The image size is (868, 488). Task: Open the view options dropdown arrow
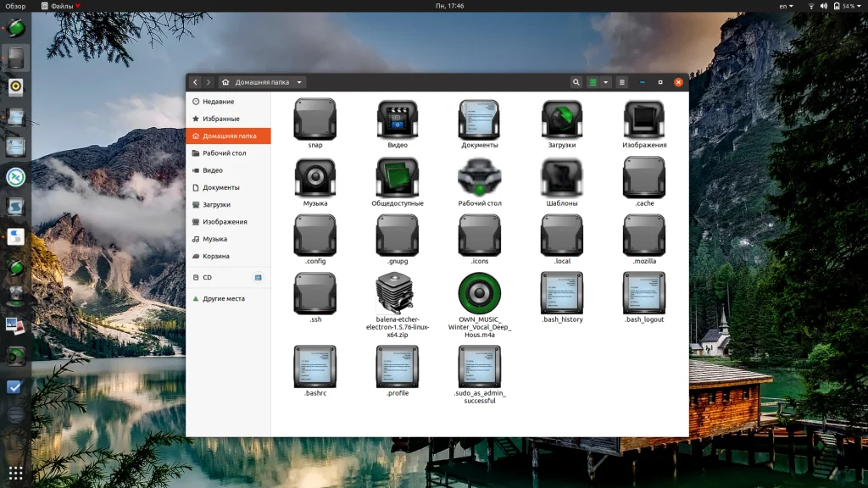click(x=606, y=82)
